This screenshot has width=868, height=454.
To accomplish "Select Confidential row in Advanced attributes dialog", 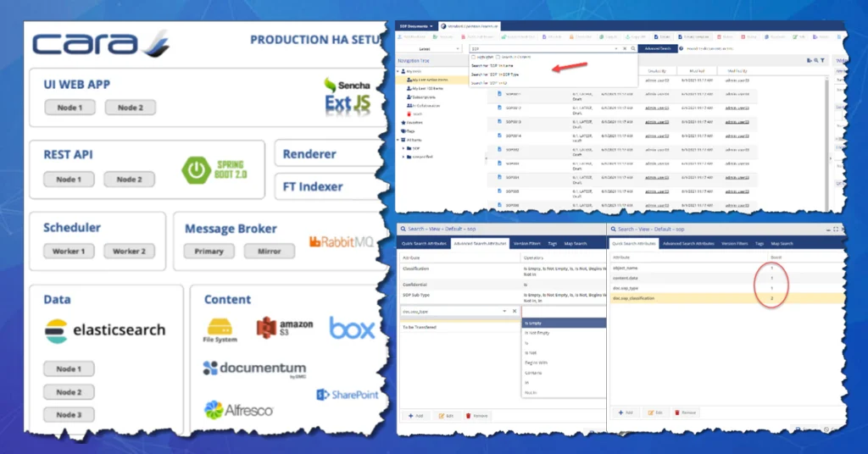I will point(502,285).
